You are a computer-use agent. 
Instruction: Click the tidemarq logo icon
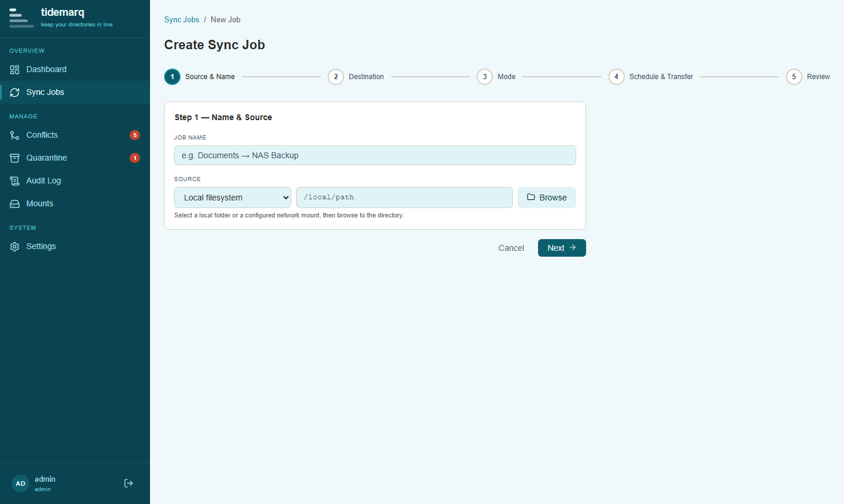coord(21,18)
